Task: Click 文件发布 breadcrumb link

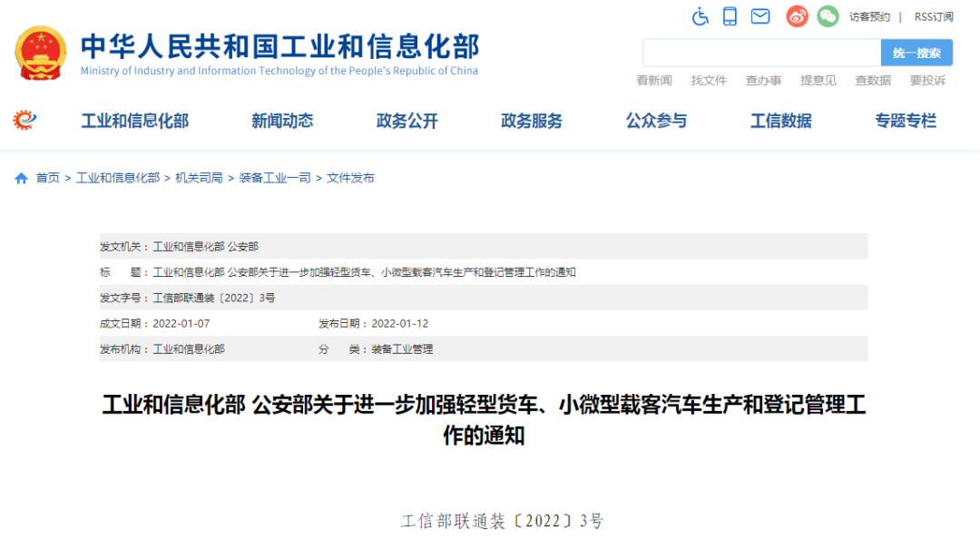Action: click(350, 178)
